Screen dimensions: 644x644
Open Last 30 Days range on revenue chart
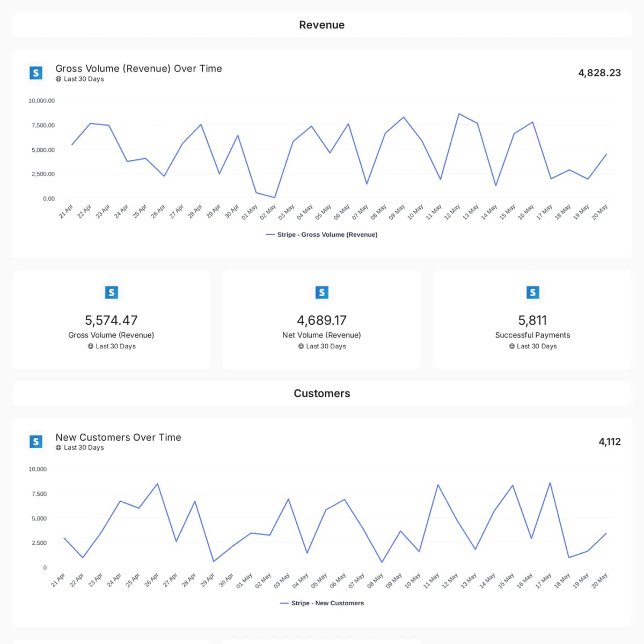coord(84,79)
